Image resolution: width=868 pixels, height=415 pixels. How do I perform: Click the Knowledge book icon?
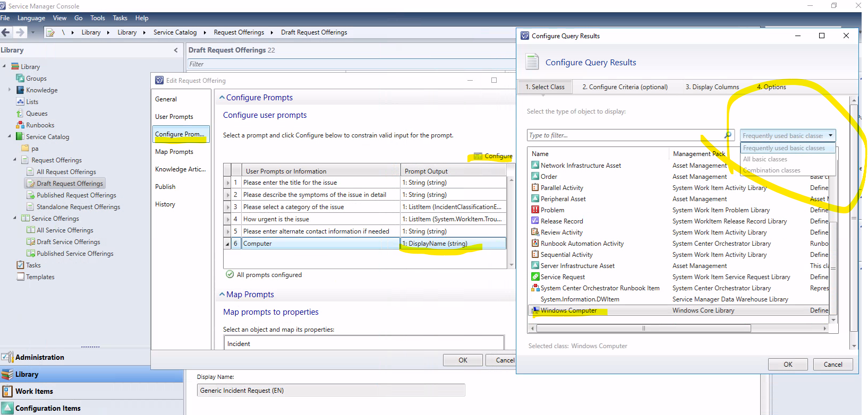20,90
